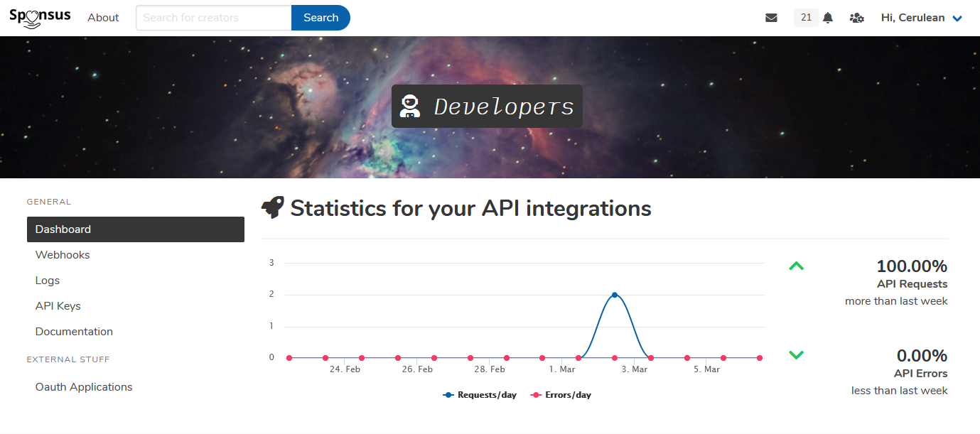Open API Keys in the sidebar
The width and height of the screenshot is (980, 434).
[x=136, y=306]
